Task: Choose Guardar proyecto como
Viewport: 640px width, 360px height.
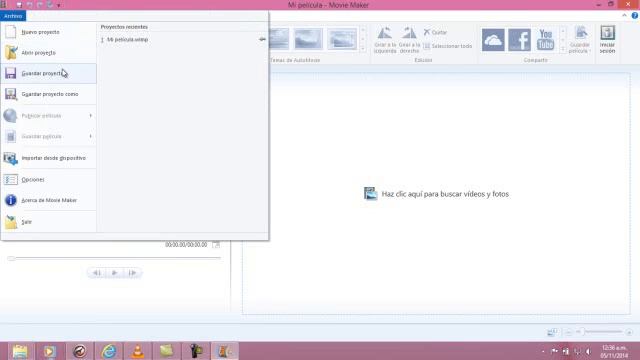Action: click(x=49, y=94)
